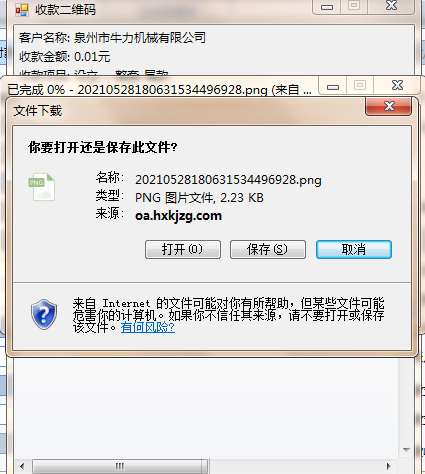
Task: Minimize the 收款二维码 window
Action: click(x=327, y=7)
